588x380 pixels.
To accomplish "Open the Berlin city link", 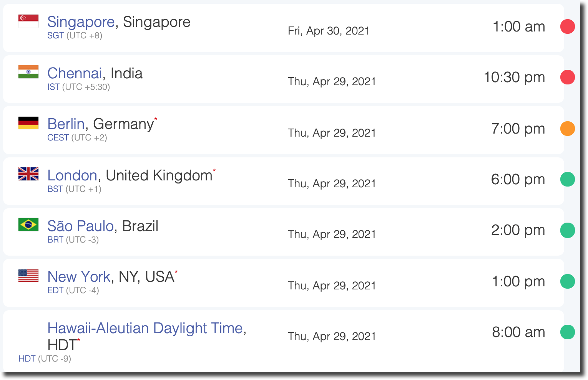I will coord(66,124).
